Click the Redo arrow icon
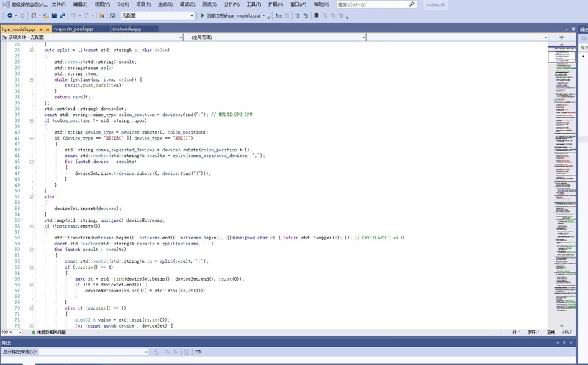 (86, 15)
